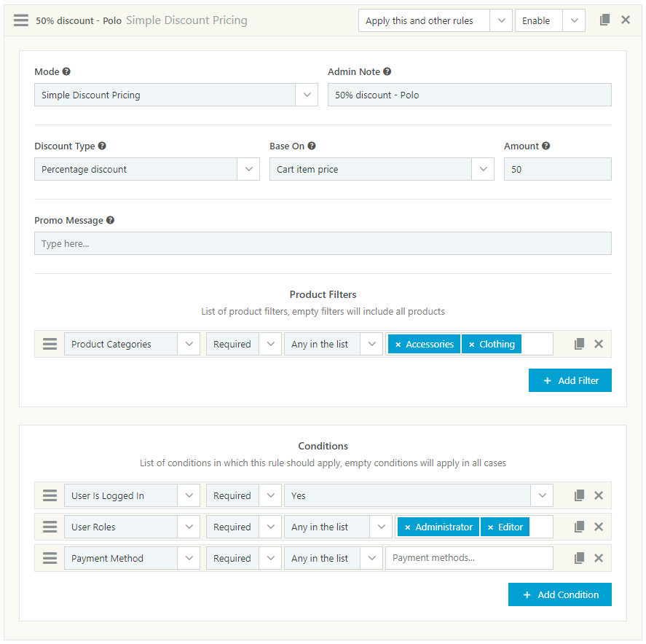Duplicate the 50% discount - Polo rule
The height and width of the screenshot is (644, 646).
pyautogui.click(x=604, y=20)
